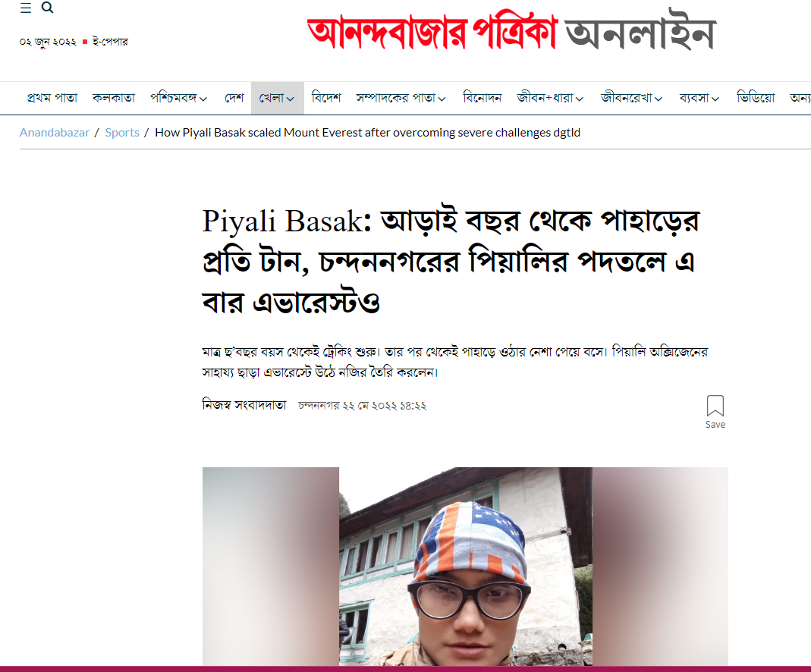Screen dimensions: 811x672
Task: Click the search magnifier icon
Action: point(47,8)
